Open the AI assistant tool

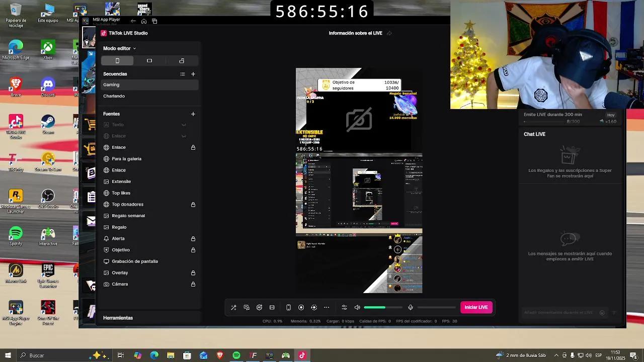[x=259, y=307]
